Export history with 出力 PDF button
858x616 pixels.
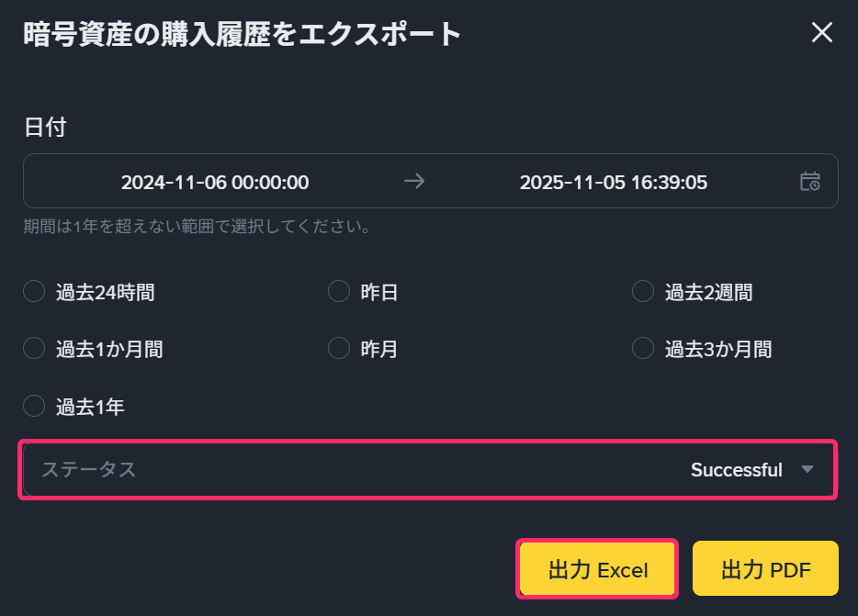coord(765,570)
